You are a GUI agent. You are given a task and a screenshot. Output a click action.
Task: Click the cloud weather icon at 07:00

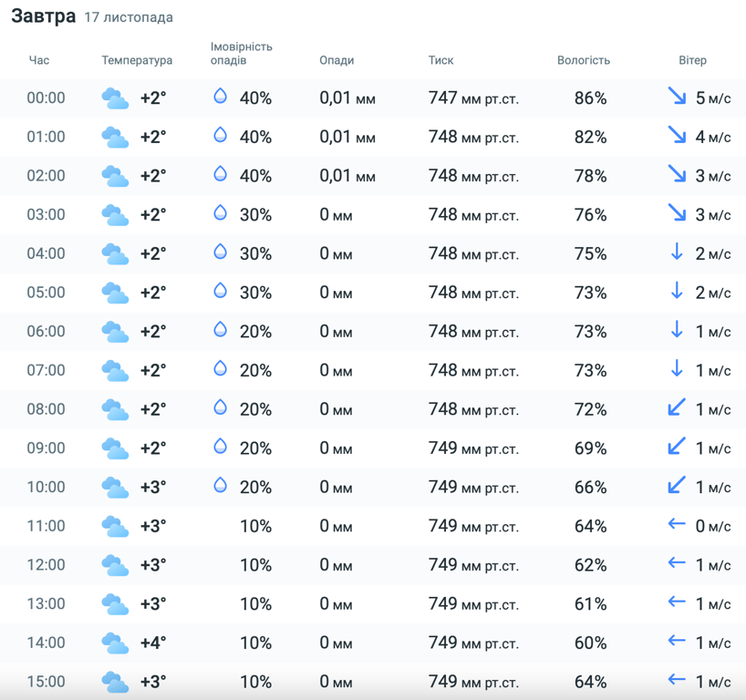pyautogui.click(x=115, y=370)
